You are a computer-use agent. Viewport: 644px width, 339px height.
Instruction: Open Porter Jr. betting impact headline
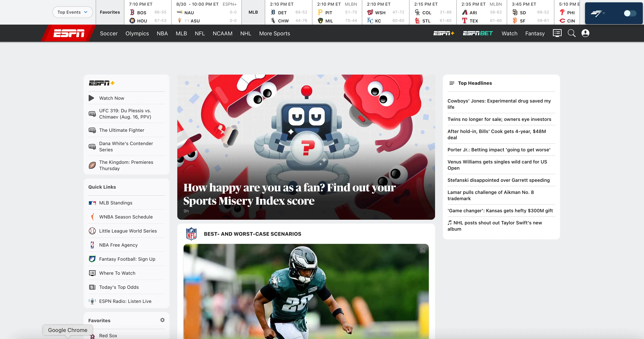click(x=499, y=150)
